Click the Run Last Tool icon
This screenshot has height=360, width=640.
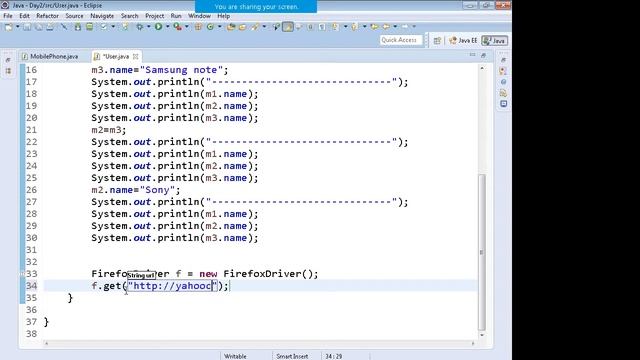[177, 27]
